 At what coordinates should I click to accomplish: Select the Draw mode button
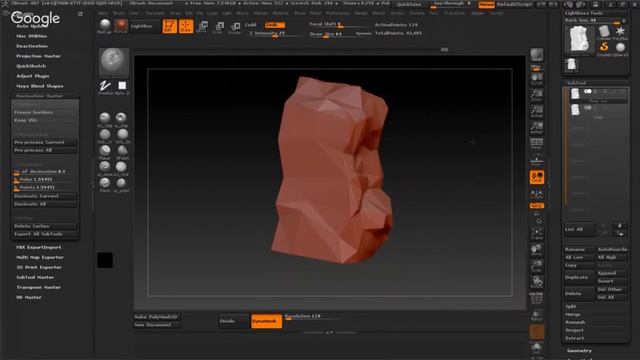(x=186, y=26)
